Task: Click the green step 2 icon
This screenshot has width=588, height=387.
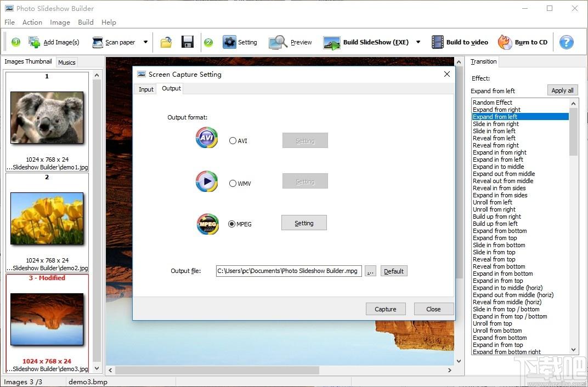Action: pos(208,42)
